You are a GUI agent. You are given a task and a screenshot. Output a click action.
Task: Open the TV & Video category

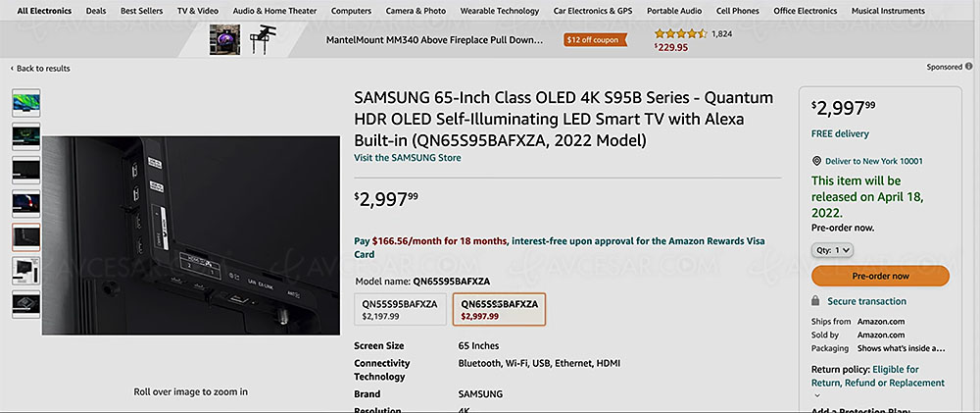click(198, 11)
